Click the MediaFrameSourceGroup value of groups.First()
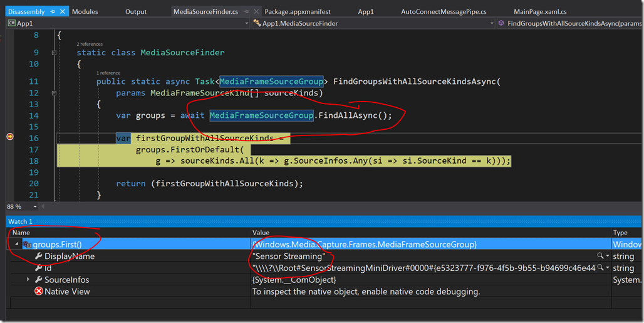 click(365, 245)
